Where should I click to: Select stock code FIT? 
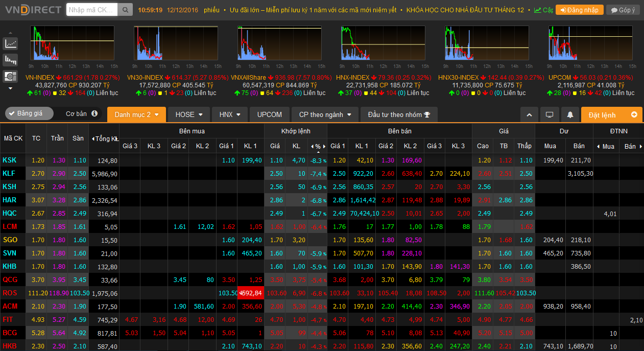click(8, 319)
